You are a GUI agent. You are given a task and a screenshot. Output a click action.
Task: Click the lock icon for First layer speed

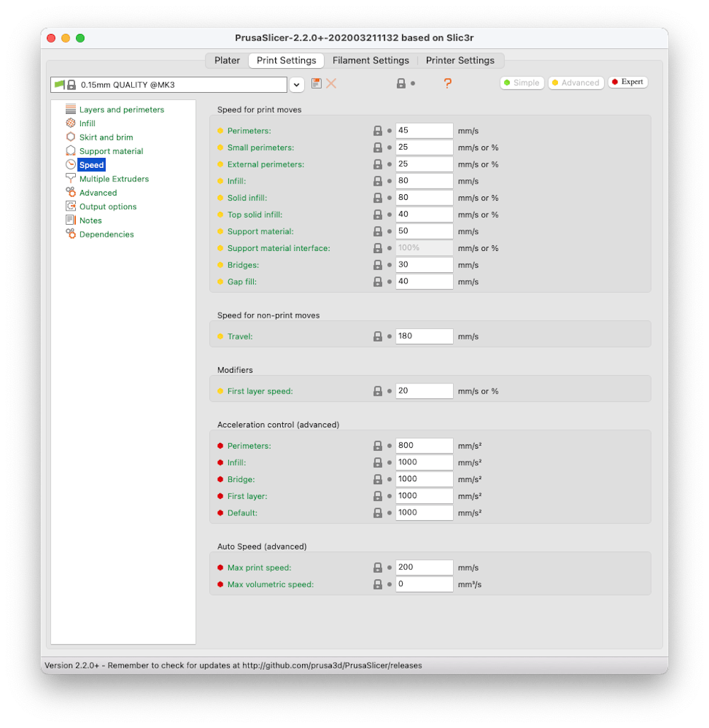point(377,391)
